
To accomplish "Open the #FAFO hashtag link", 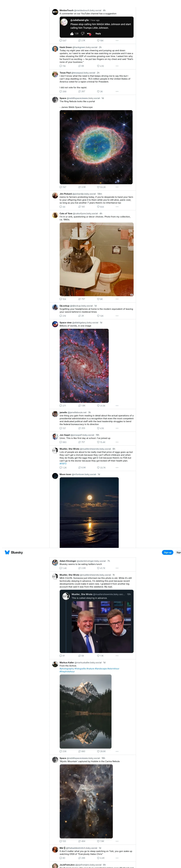I will point(63,464).
